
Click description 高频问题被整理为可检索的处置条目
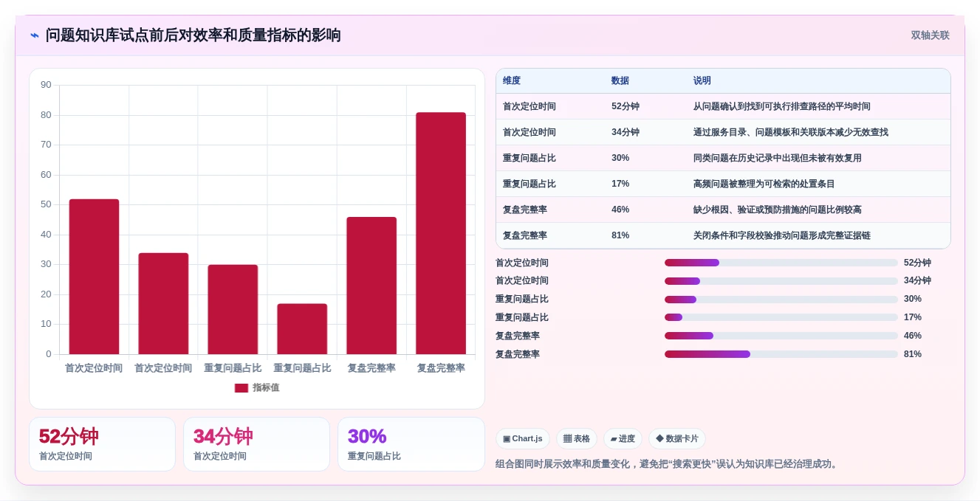(x=764, y=184)
